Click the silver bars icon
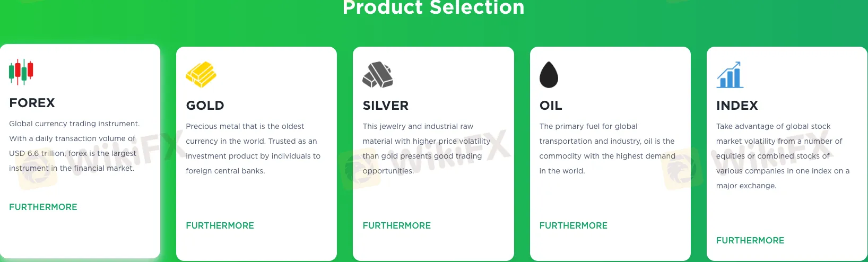The image size is (868, 262). pos(378,74)
